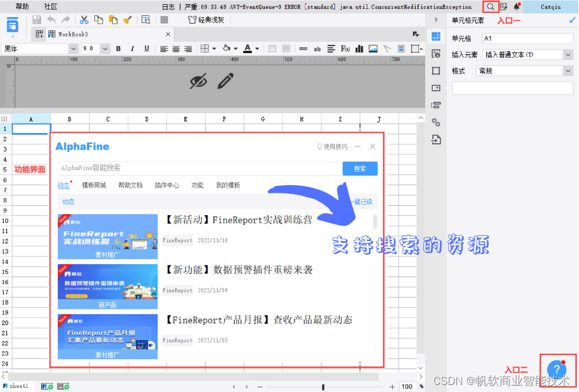Open font name dropdown 黑体
This screenshot has width=579, height=392.
(73, 49)
